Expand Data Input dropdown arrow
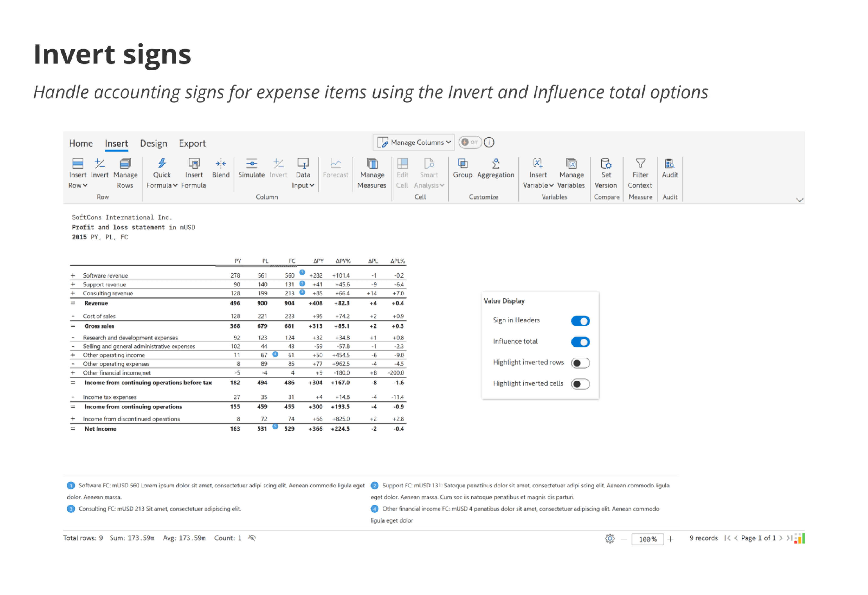Screen dimensions: 868x595 click(x=312, y=185)
